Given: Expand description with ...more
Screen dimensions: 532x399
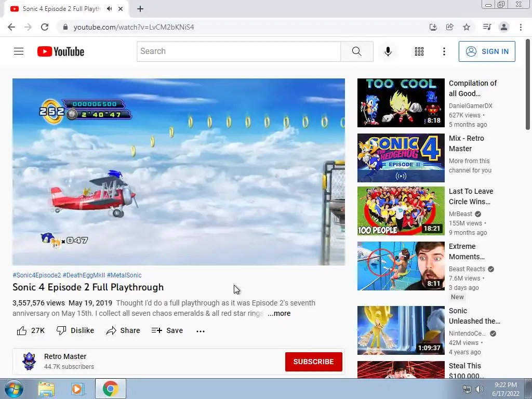Looking at the screenshot, I should pyautogui.click(x=279, y=313).
